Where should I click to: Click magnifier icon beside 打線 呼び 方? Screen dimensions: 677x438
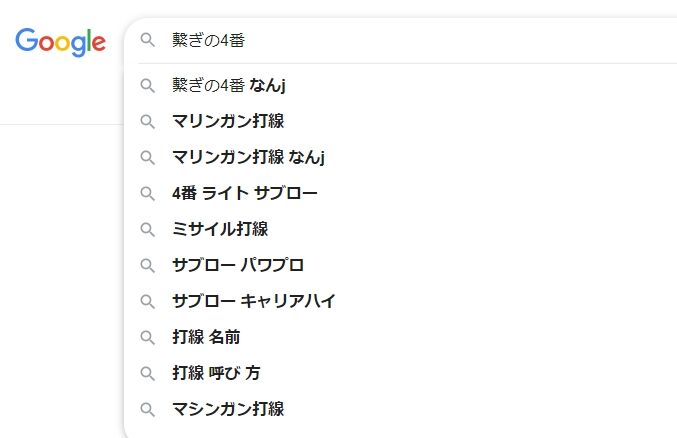click(x=147, y=373)
